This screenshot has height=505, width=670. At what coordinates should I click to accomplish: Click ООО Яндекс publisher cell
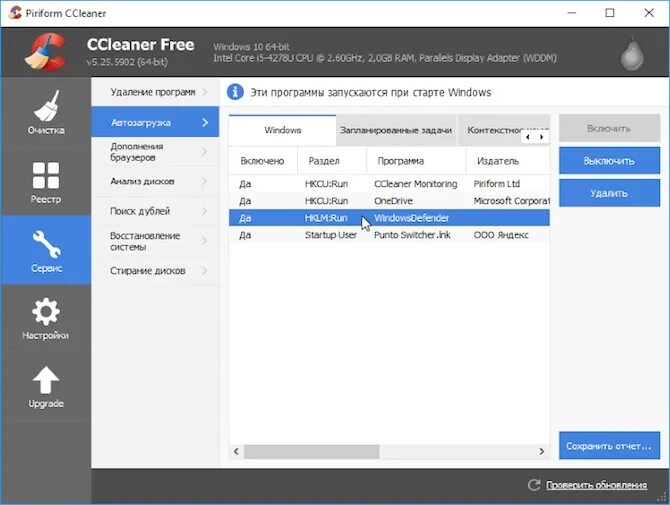pyautogui.click(x=501, y=235)
